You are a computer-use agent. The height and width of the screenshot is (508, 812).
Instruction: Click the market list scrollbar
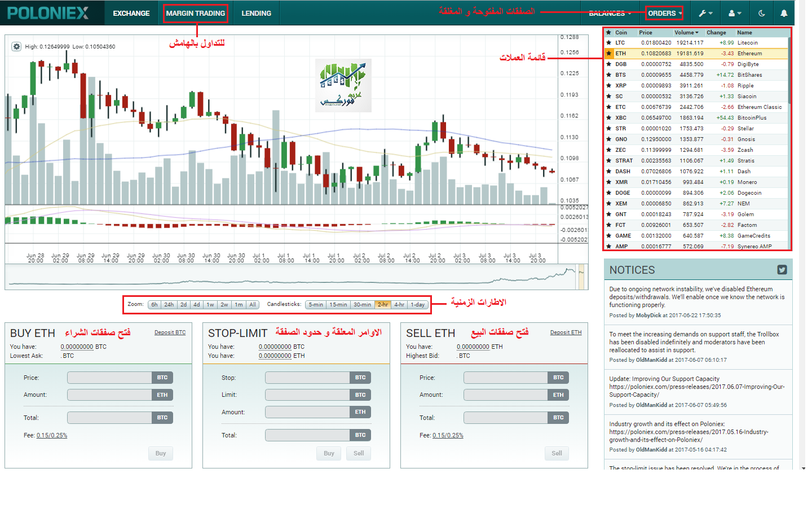point(789,71)
